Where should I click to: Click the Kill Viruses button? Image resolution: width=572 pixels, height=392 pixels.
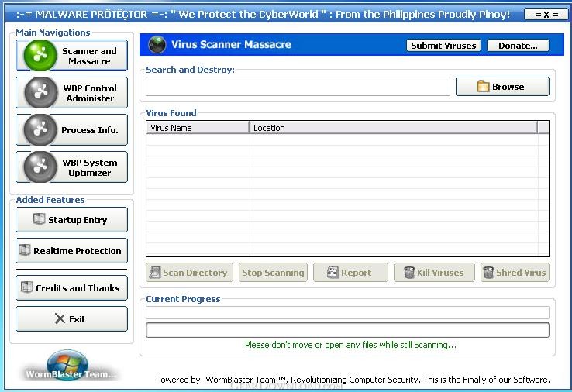pyautogui.click(x=434, y=273)
